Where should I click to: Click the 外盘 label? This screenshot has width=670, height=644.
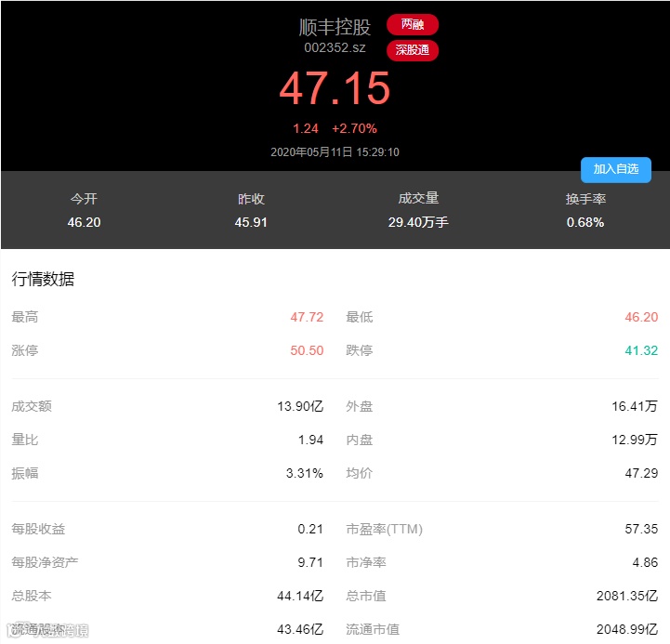360,406
